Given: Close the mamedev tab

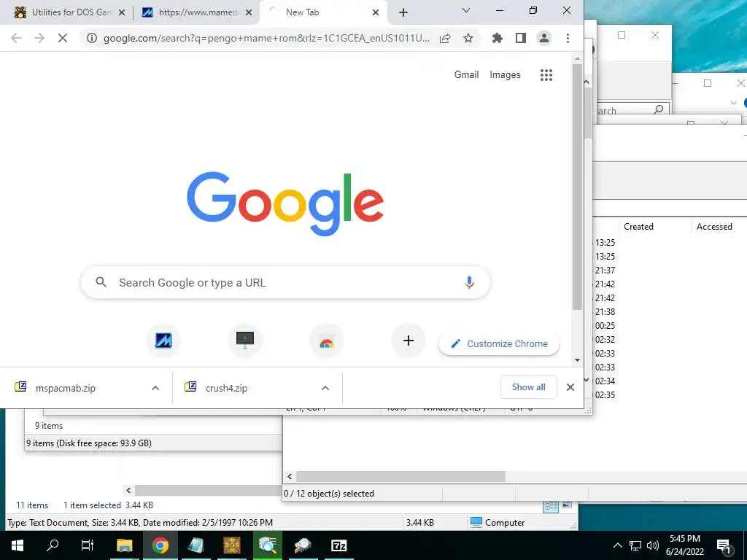Looking at the screenshot, I should click(249, 12).
